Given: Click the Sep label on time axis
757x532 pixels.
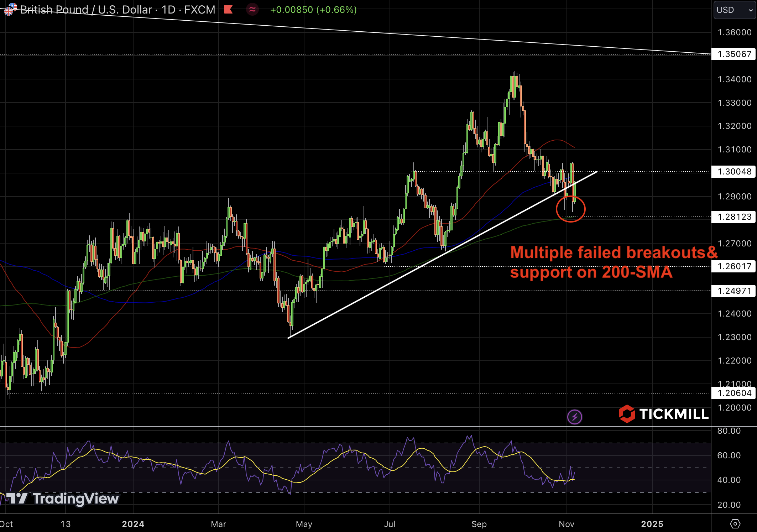Looking at the screenshot, I should pyautogui.click(x=479, y=524).
